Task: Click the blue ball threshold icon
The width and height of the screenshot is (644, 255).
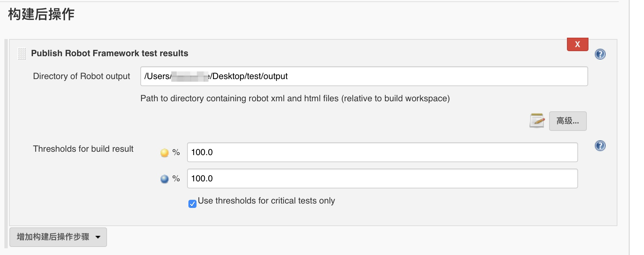Action: point(165,179)
